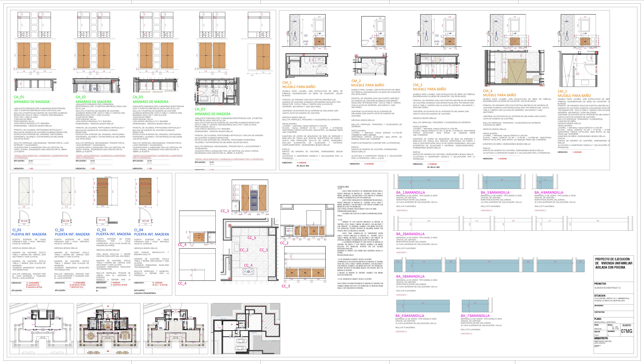Click the CA_01 wardrobe label
The width and height of the screenshot is (644, 364).
19,97
